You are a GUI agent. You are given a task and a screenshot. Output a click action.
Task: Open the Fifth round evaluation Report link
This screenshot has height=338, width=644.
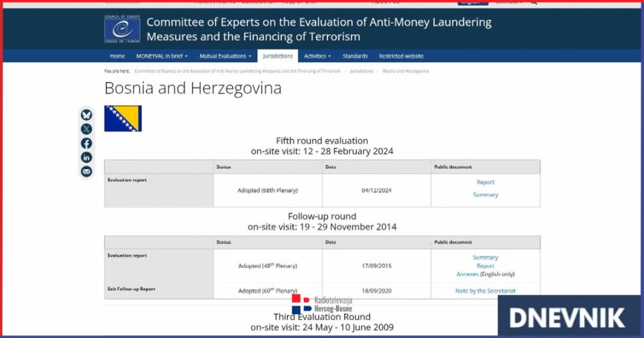pyautogui.click(x=486, y=183)
